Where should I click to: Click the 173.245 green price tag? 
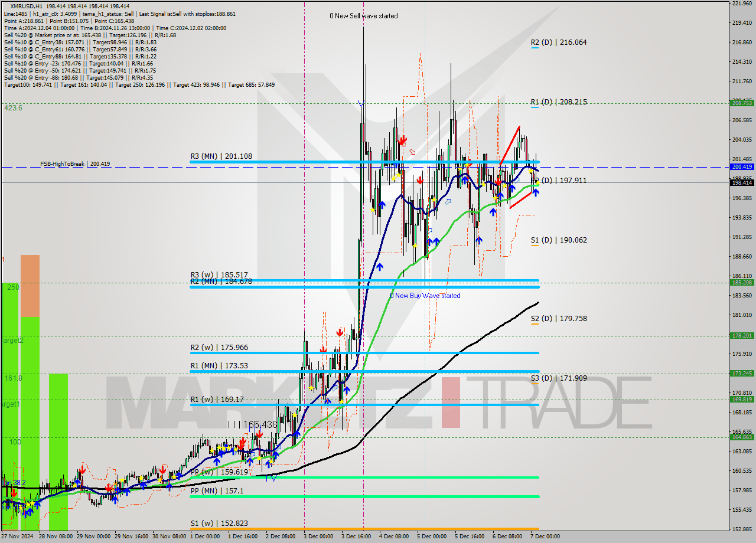pos(742,373)
